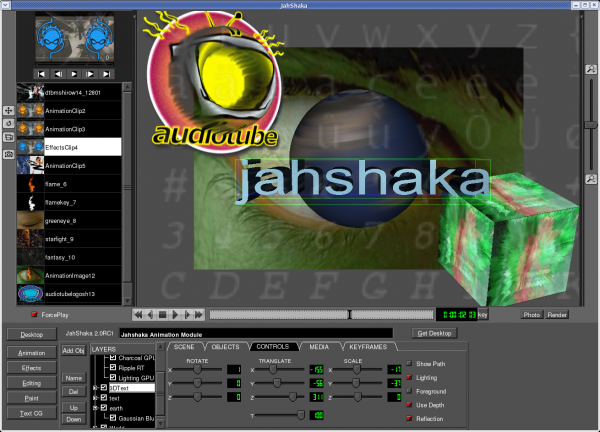The width and height of the screenshot is (600, 432).
Task: Uncheck the Lighting GPU layer checkbox
Action: (113, 378)
